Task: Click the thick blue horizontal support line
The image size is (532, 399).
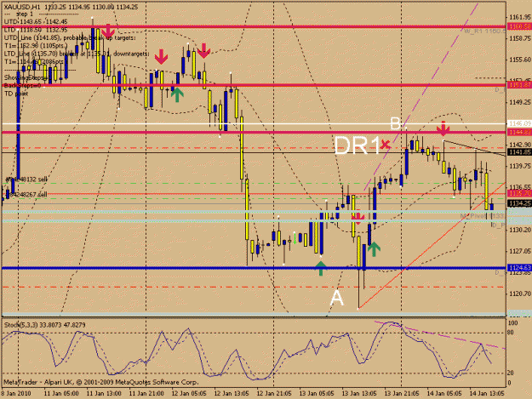Action: click(x=254, y=268)
